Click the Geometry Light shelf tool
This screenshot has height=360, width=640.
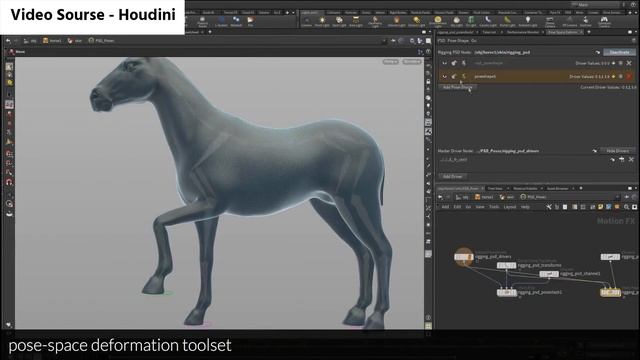(375, 22)
